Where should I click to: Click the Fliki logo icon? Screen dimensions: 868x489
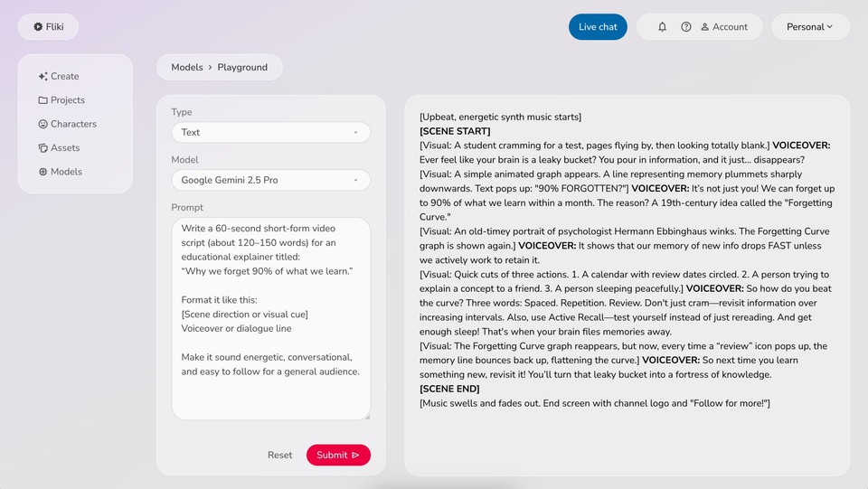coord(38,27)
